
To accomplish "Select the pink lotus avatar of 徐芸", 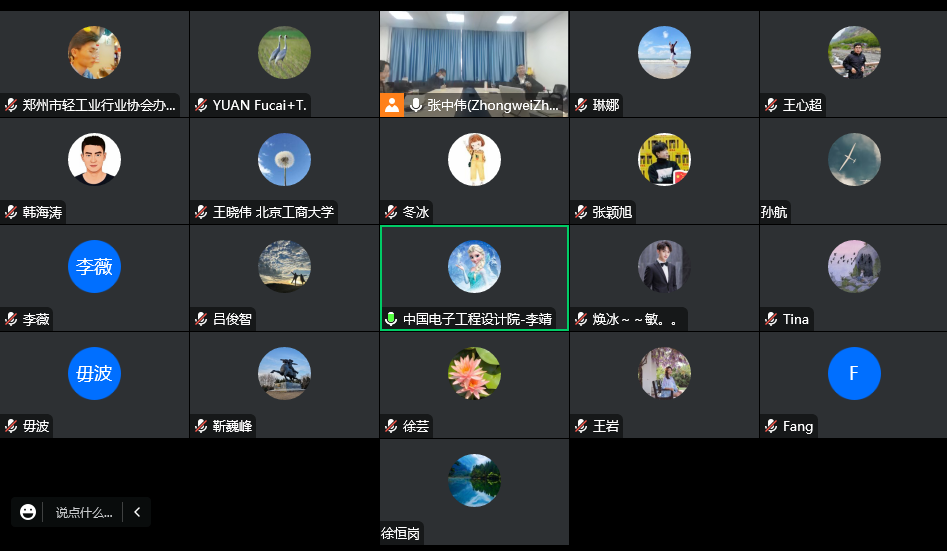I will 474,373.
